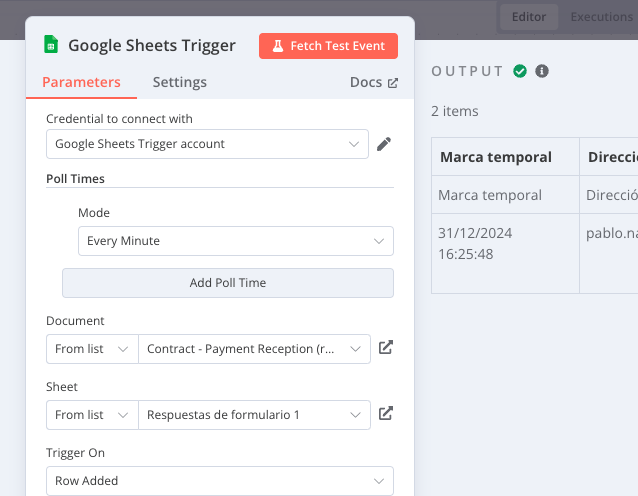Click the pablo.na email cell
Screen dimensions: 638x496
coord(609,253)
